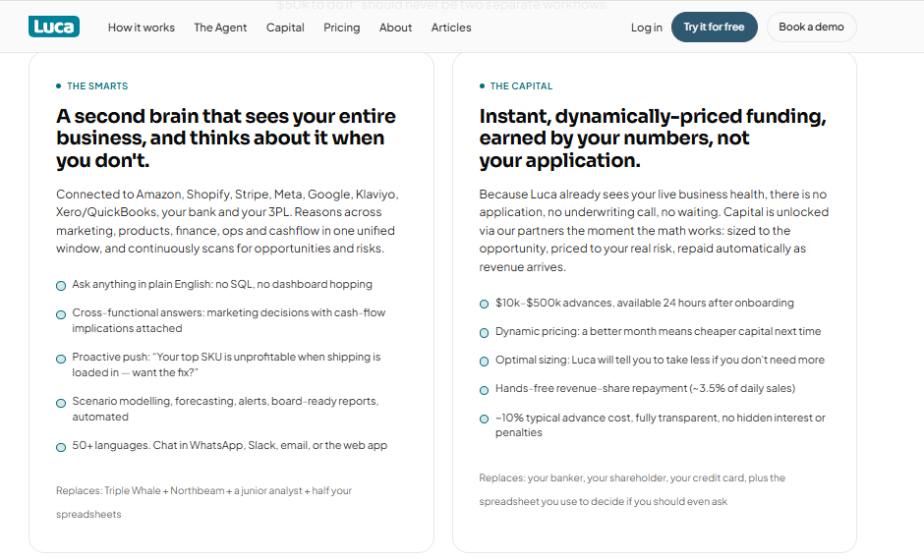The image size is (924, 560).
Task: Click 'Scenario modelling, forecasting, alerts' text
Action: point(226,409)
